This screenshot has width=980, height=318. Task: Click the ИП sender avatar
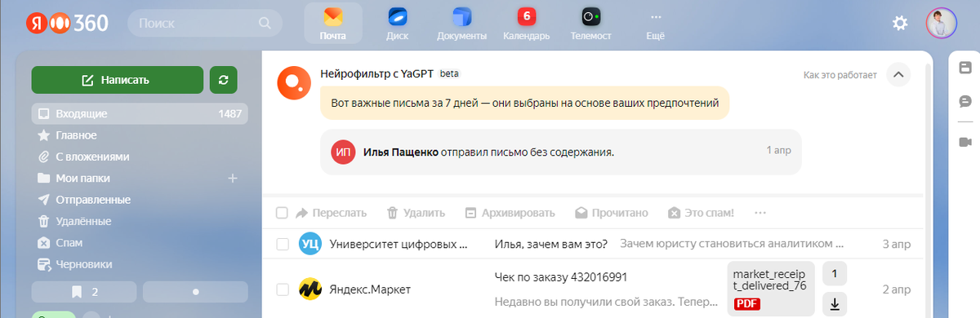click(343, 152)
